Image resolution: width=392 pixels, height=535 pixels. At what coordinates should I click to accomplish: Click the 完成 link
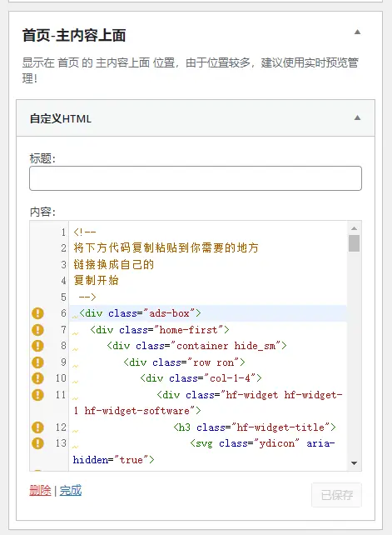tap(71, 491)
